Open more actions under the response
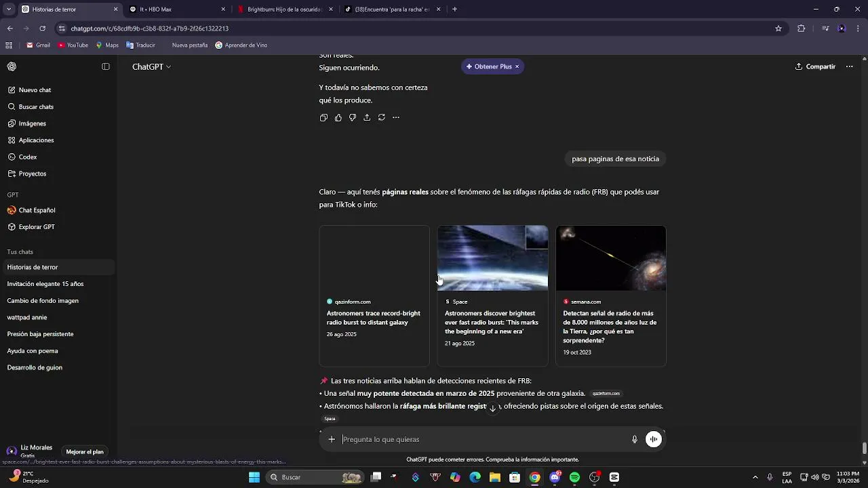Screen dimensions: 868x488 point(396,117)
